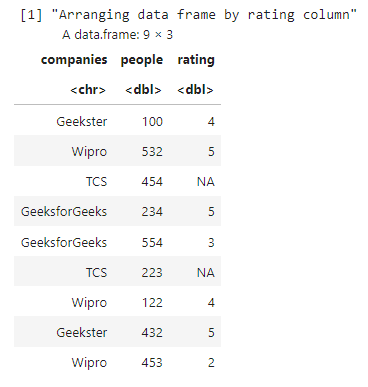Click the Arranging data frame output text
Image resolution: width=368 pixels, height=387 pixels.
[204, 15]
